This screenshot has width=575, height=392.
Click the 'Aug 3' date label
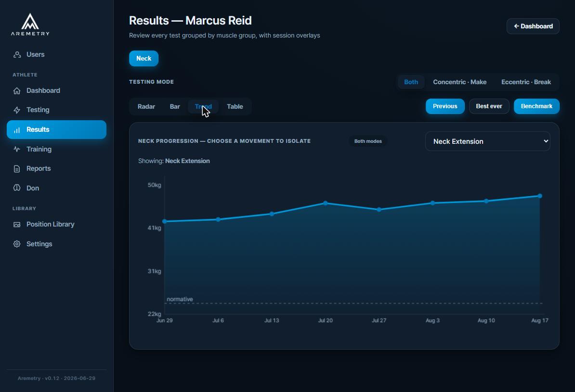tap(433, 320)
